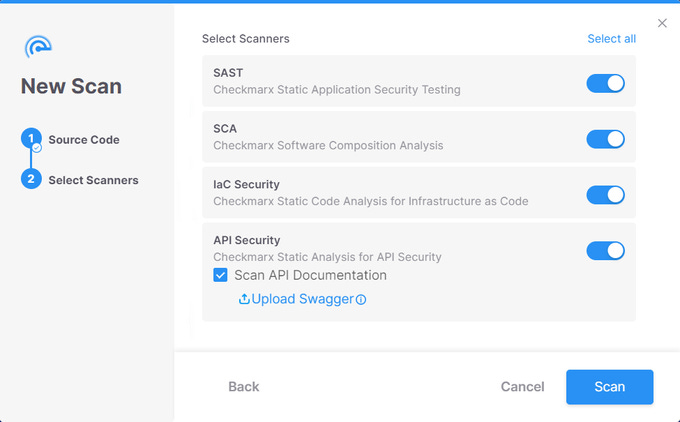Viewport: 680px width, 422px height.
Task: Toggle the IaC Security scanner switch
Action: [605, 195]
